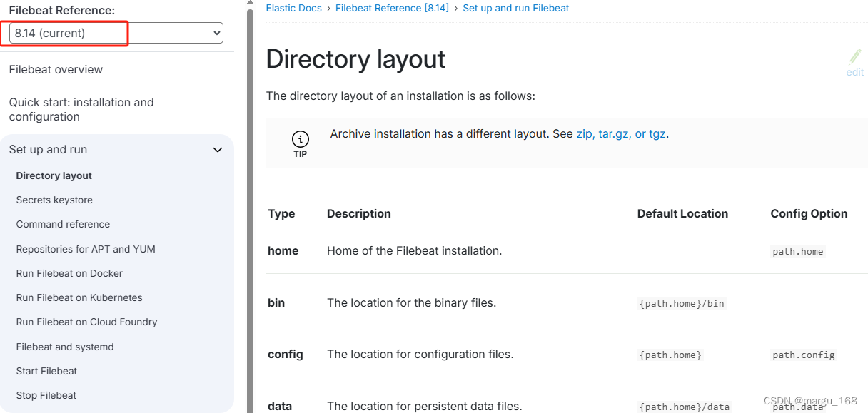
Task: Click the Description column header
Action: click(x=359, y=213)
